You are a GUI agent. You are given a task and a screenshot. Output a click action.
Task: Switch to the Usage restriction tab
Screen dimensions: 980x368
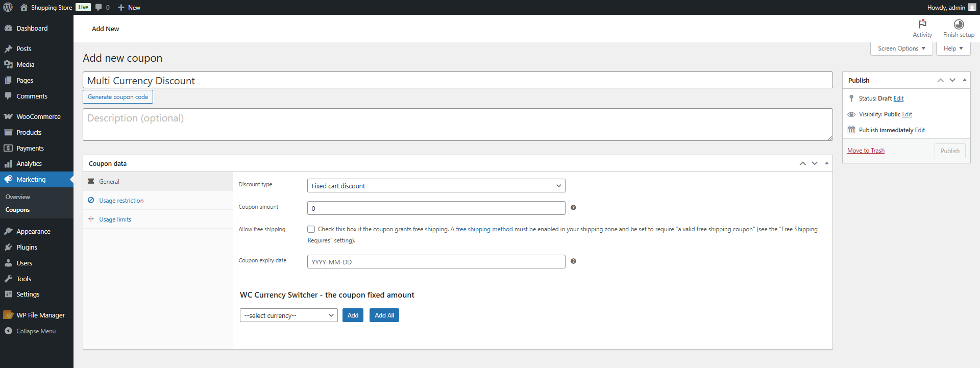[x=158, y=201]
